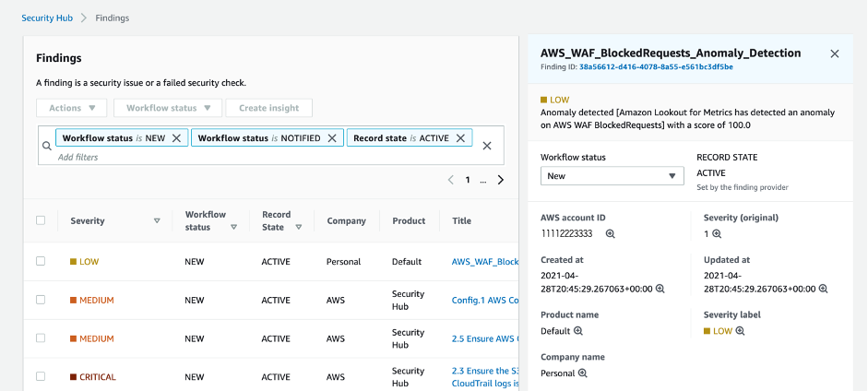The height and width of the screenshot is (391, 868).
Task: Open AWS_WAF_Block finding title link
Action: [x=485, y=262]
